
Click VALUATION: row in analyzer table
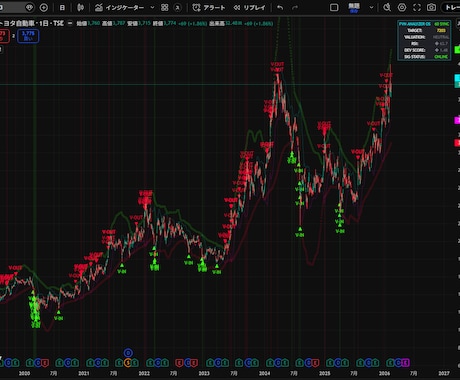coord(424,37)
